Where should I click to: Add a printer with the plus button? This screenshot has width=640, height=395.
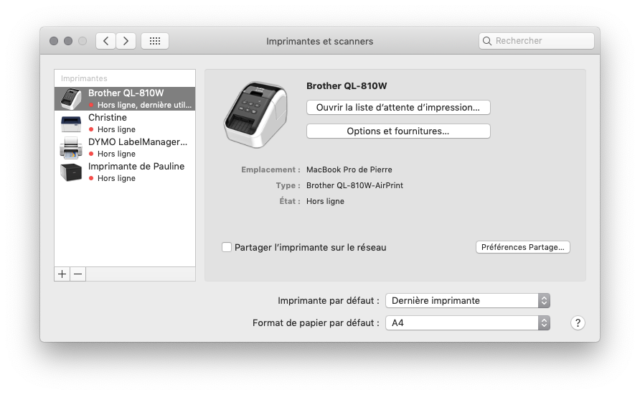62,274
